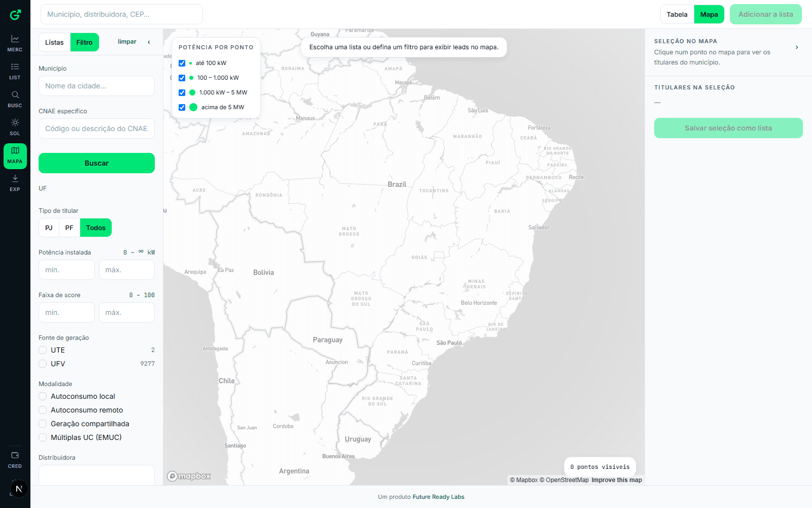The width and height of the screenshot is (812, 508).
Task: Toggle the '100 – 1.000 kW' legend checkbox
Action: point(182,78)
